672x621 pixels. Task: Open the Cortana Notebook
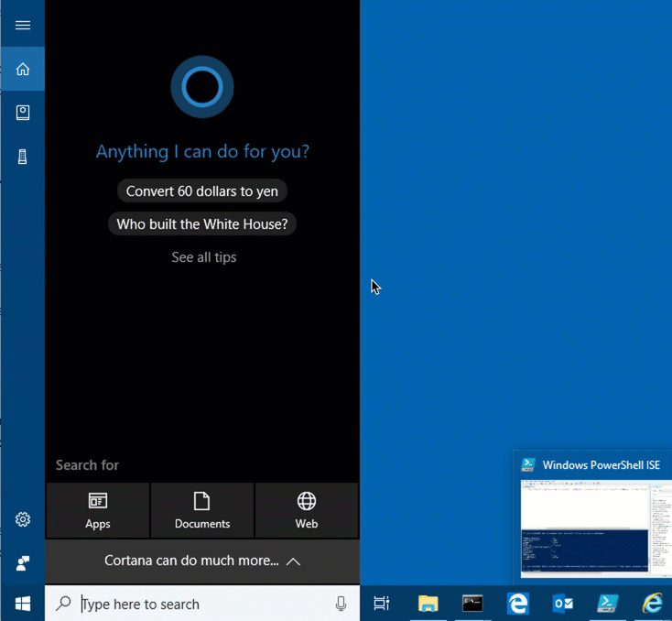23,113
